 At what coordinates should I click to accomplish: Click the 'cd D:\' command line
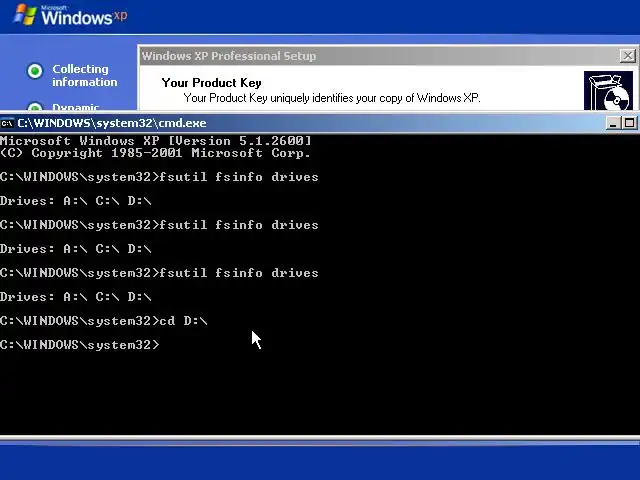click(x=104, y=321)
